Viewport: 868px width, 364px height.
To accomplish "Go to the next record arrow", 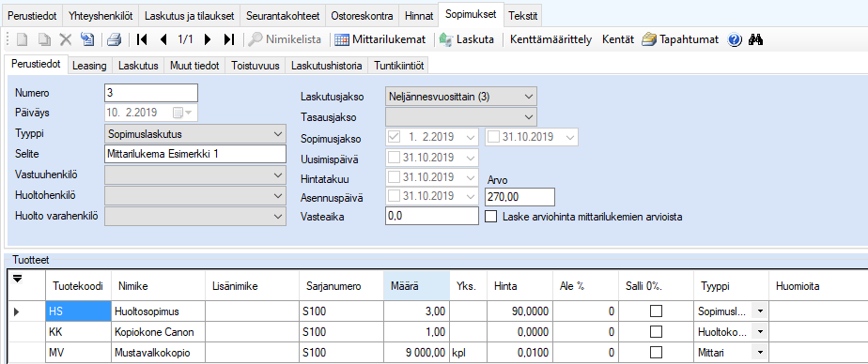I will tap(208, 39).
